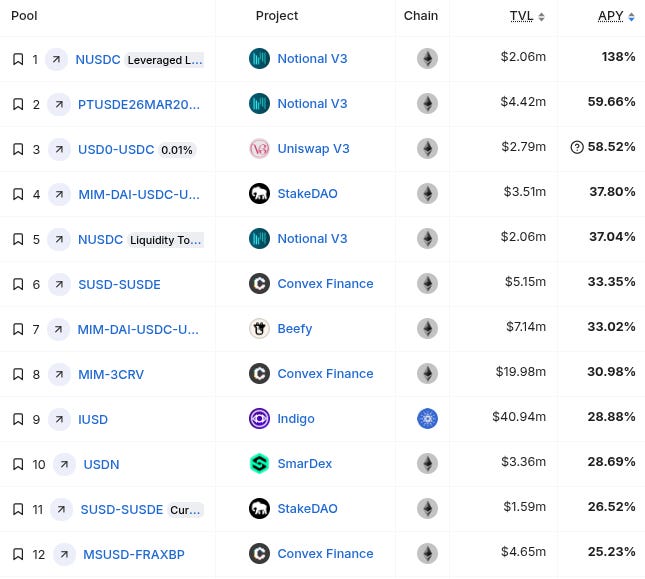The height and width of the screenshot is (579, 645).
Task: Click the $19.98m TVL value
Action: [521, 372]
